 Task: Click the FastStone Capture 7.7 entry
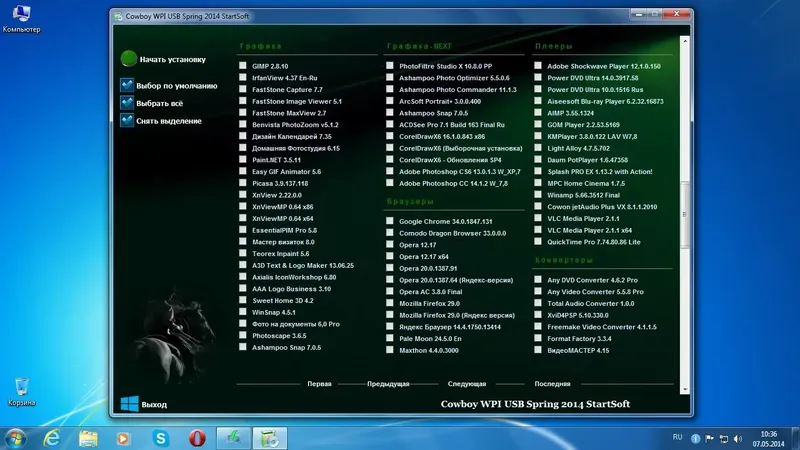(x=287, y=89)
